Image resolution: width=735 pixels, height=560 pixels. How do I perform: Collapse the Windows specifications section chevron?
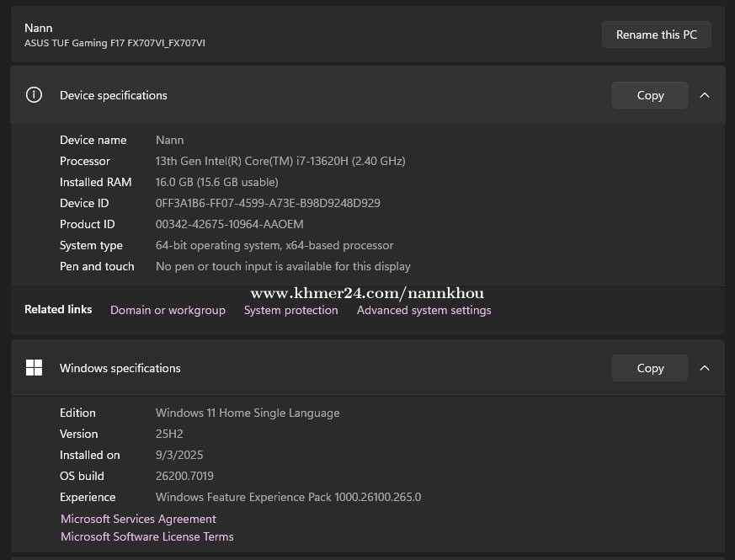[x=705, y=368]
